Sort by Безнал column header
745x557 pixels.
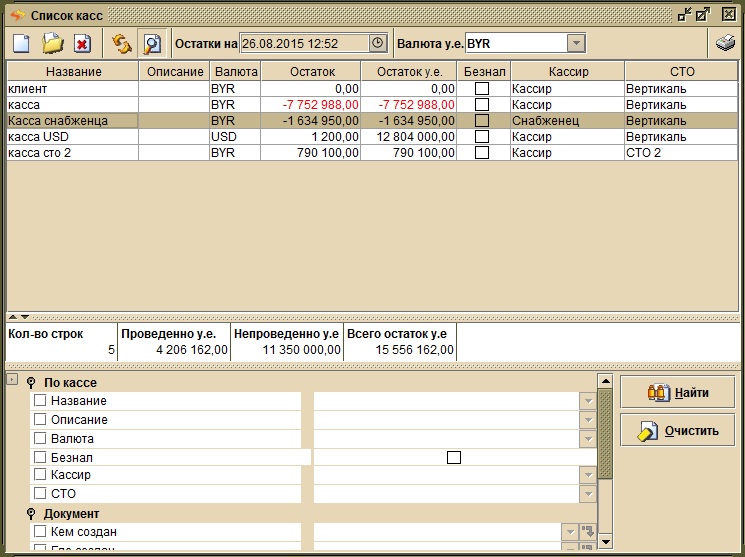(484, 71)
